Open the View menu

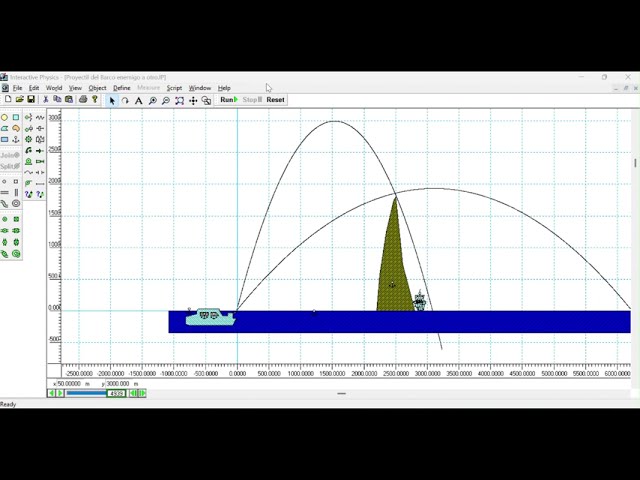point(75,88)
